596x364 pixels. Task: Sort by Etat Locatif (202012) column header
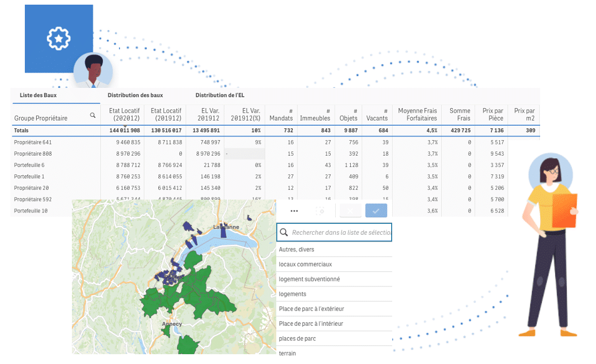pos(122,114)
